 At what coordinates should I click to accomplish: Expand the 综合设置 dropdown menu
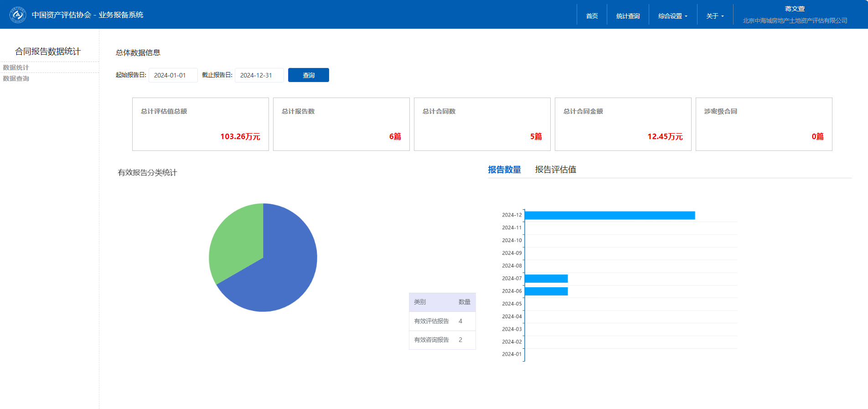click(672, 16)
